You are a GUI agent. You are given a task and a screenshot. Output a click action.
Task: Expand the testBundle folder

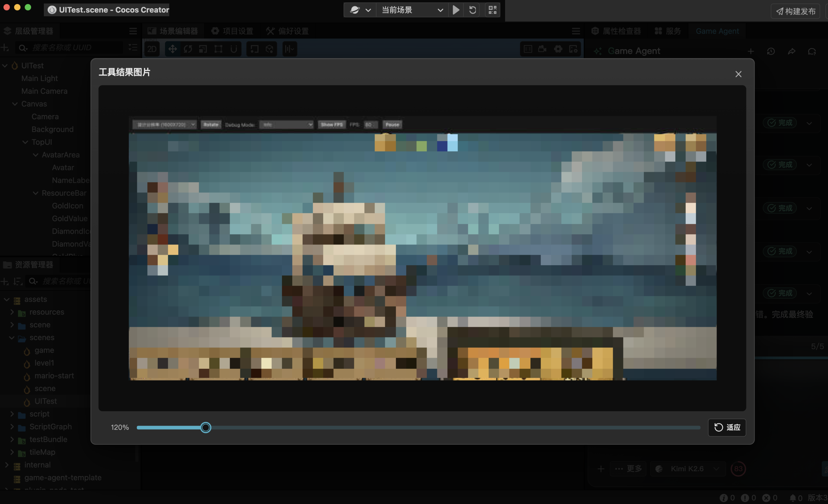point(12,440)
